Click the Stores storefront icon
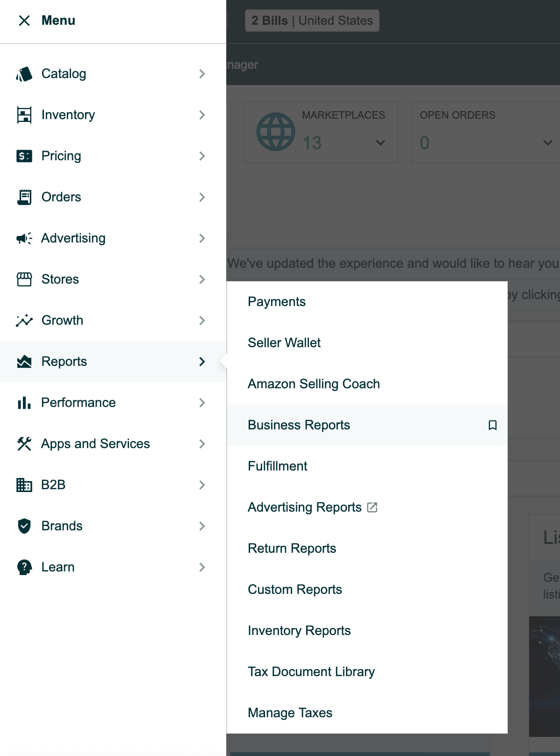 click(x=24, y=279)
